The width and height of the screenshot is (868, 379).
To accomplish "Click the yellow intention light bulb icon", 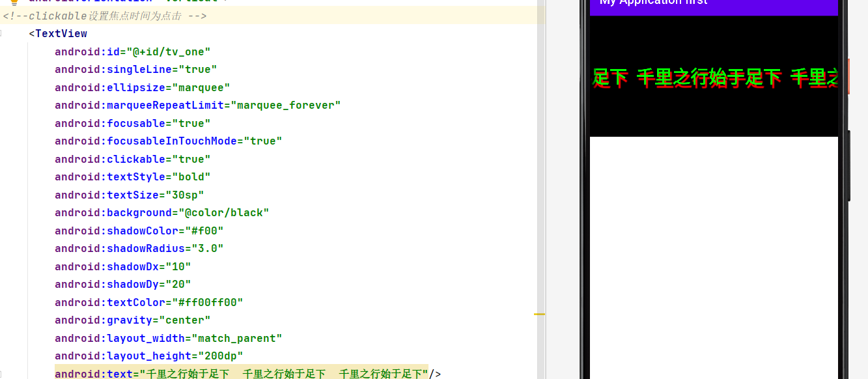I will pos(14,2).
